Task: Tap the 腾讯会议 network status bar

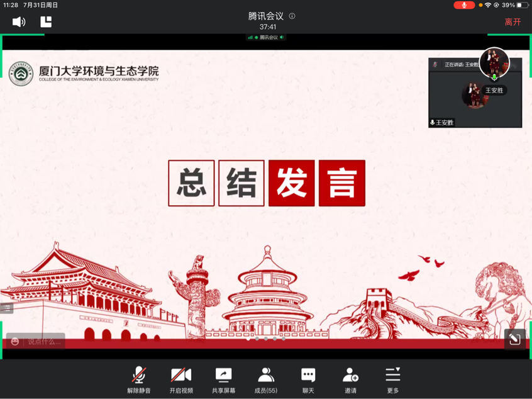Action: click(x=266, y=38)
